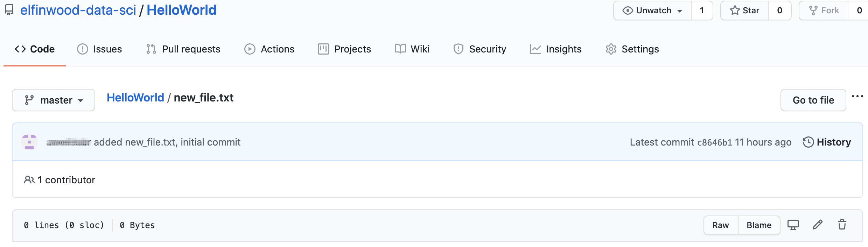Viewport: 868px width, 247px height.
Task: Open the Pull requests tab
Action: pyautogui.click(x=183, y=49)
